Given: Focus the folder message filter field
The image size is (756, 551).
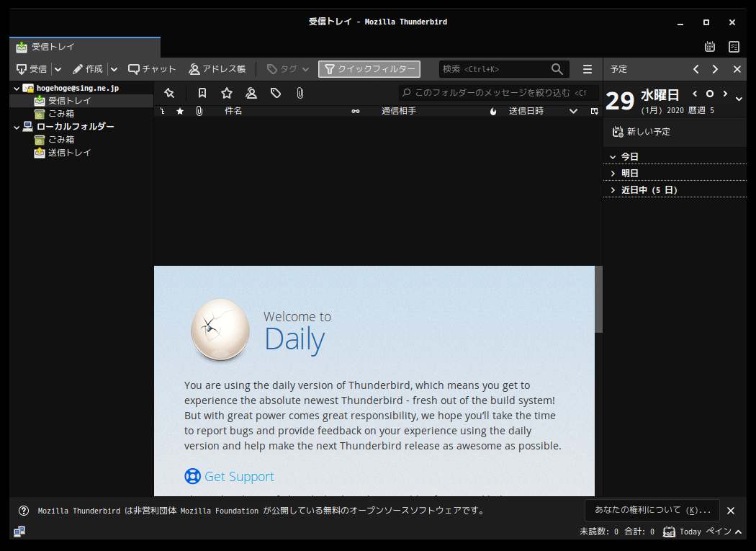Looking at the screenshot, I should 498,93.
